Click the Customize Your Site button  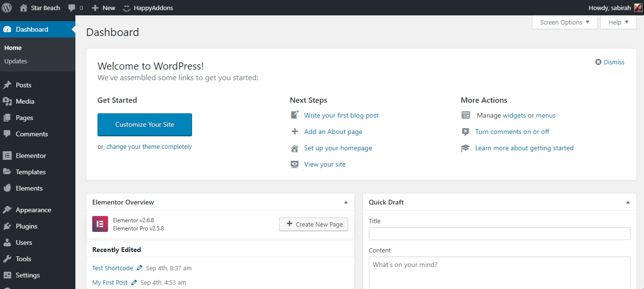tap(145, 125)
